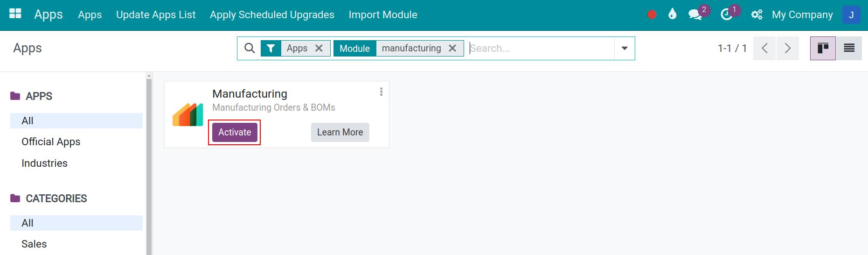Remove the manufacturing module facet
This screenshot has height=255, width=868.
(452, 48)
